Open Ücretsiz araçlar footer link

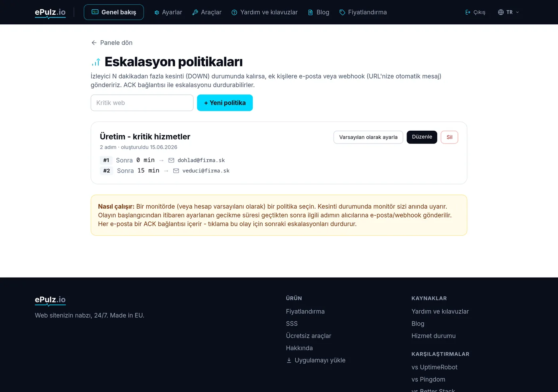coord(308,336)
